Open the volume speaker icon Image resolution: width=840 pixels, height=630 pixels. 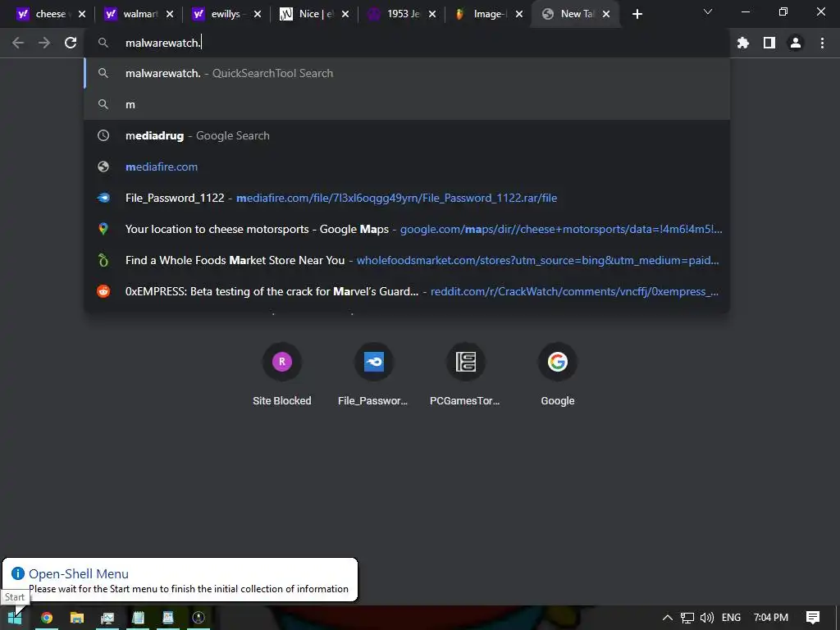pos(707,618)
